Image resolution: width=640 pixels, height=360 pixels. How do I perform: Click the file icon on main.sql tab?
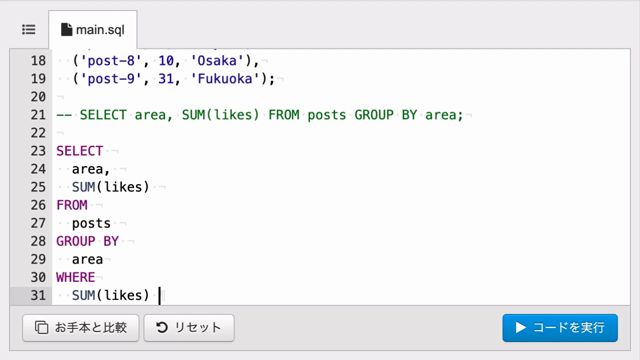click(x=66, y=29)
